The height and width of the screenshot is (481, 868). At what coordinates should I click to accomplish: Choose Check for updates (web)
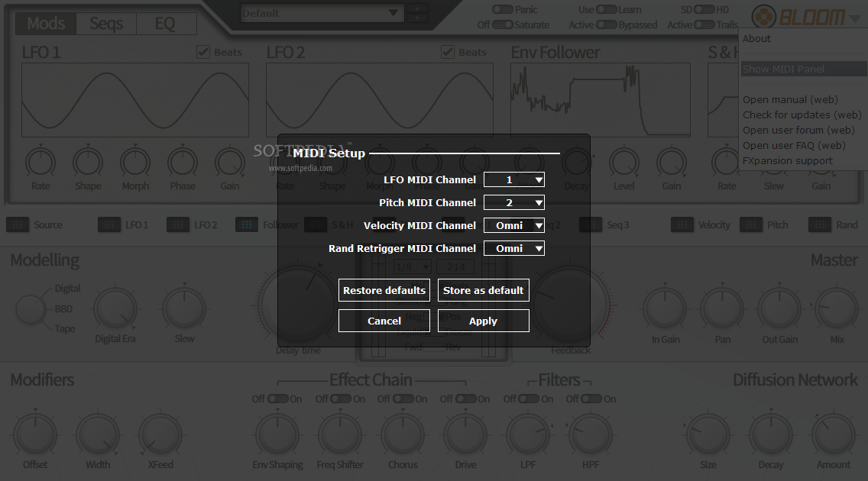(804, 115)
